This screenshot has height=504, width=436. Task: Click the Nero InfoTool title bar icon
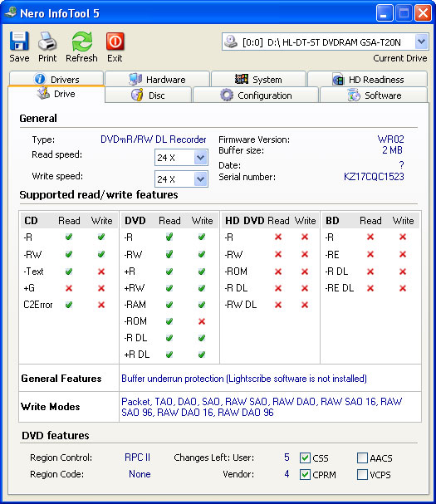pyautogui.click(x=11, y=12)
